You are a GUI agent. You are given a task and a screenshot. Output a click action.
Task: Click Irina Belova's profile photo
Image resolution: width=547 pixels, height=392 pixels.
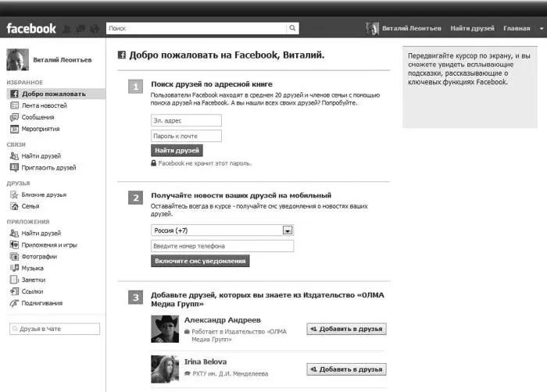click(165, 369)
